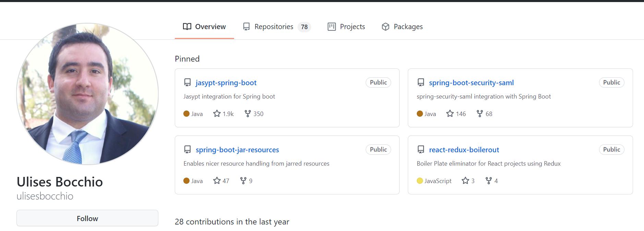
Task: Click the repo icon beside react-redux-boilerout
Action: (421, 150)
